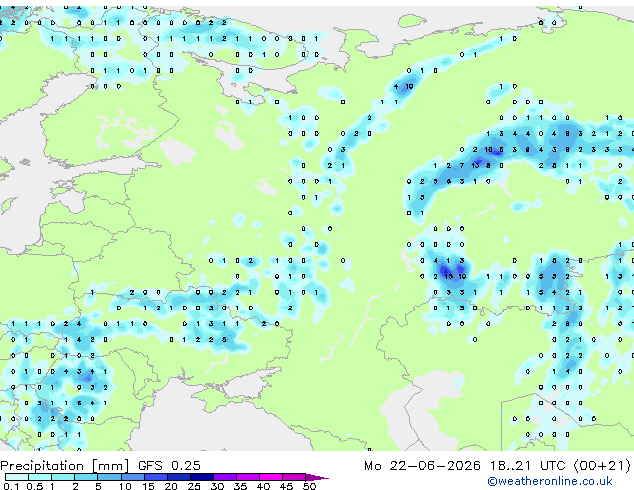Viewport: 634px width, 490px height.
Task: Select the '40' legend scale label
Action: [x=263, y=486]
